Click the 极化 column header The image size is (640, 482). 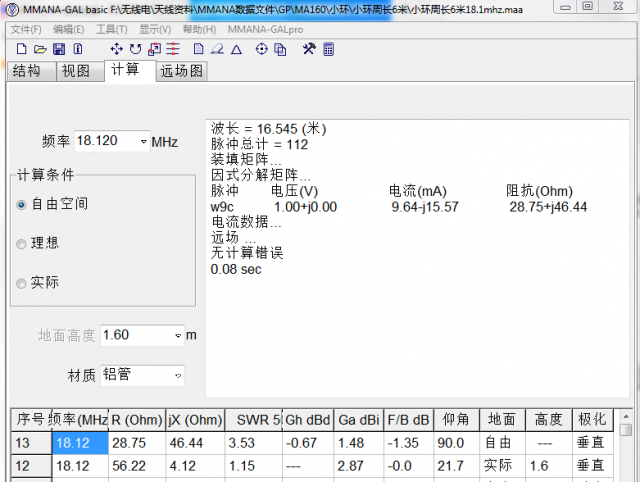pyautogui.click(x=593, y=420)
